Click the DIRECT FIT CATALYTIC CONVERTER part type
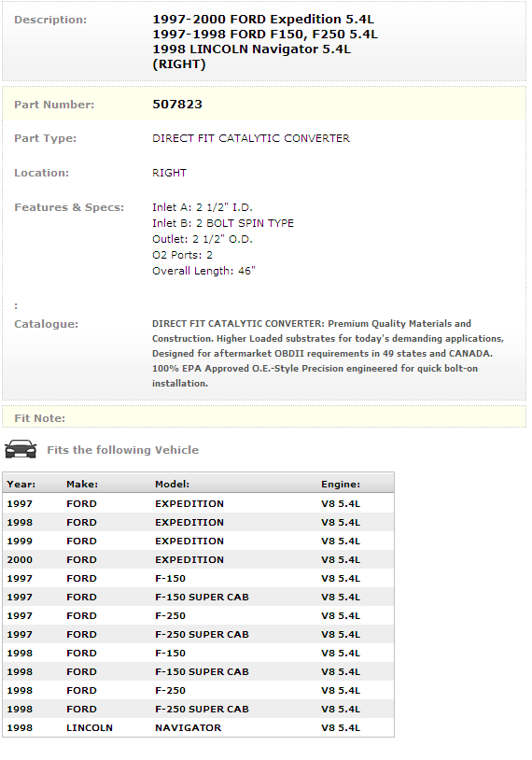 [251, 138]
